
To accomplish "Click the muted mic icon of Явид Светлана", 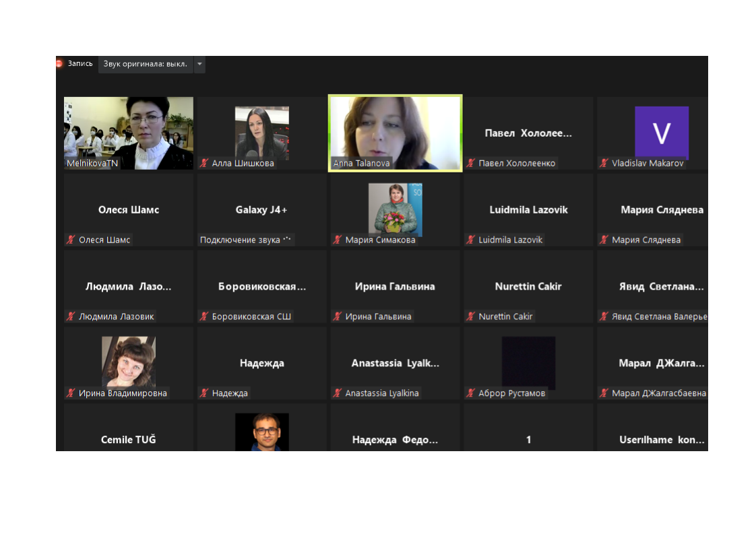I will tap(604, 316).
